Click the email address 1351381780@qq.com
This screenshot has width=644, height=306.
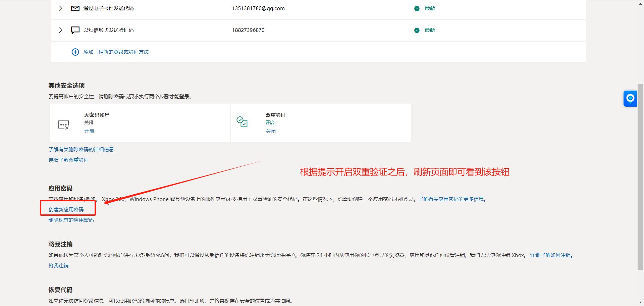pyautogui.click(x=258, y=8)
